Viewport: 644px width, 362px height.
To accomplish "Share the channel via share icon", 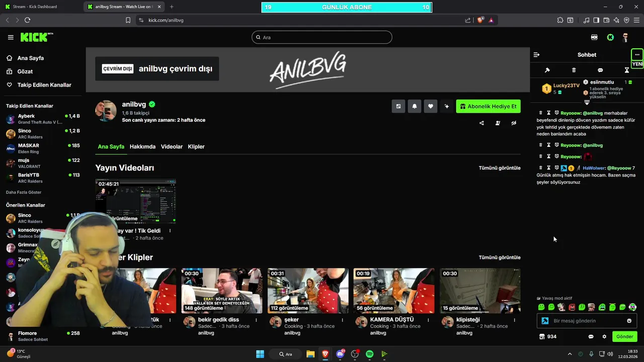I will coord(481,123).
